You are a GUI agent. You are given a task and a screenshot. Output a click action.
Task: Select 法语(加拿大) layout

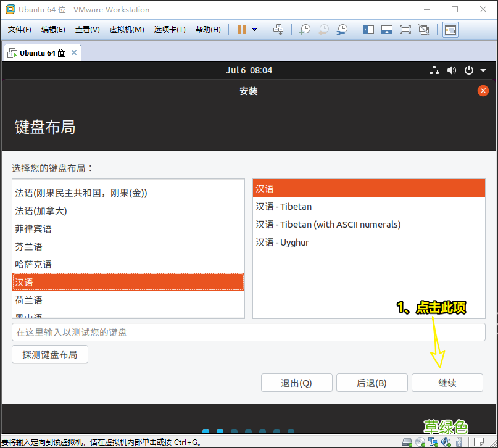(x=128, y=211)
